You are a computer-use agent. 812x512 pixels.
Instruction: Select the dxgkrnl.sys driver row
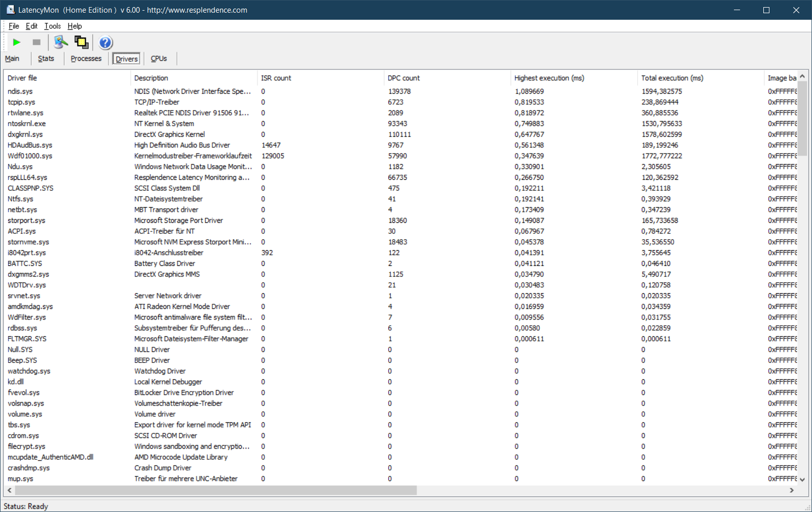coord(400,134)
